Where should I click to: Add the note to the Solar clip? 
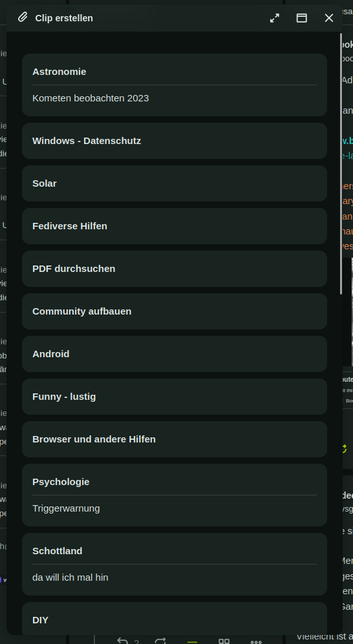pos(175,183)
